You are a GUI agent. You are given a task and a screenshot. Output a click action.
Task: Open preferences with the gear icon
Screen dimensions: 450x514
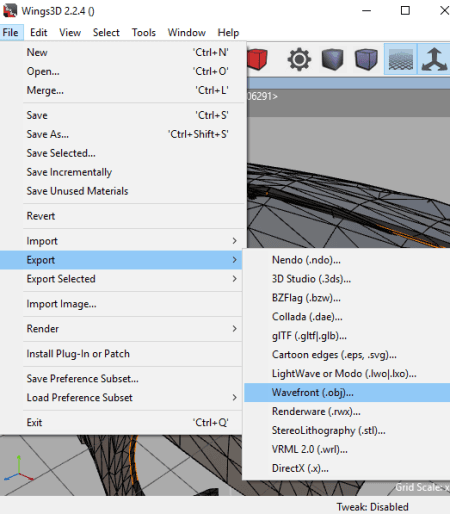299,60
